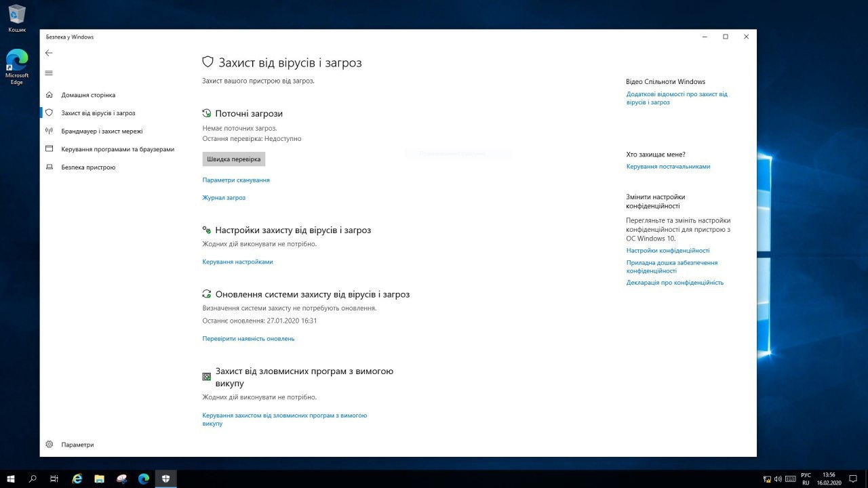Go to Керування програмами та браузерами

[117, 149]
